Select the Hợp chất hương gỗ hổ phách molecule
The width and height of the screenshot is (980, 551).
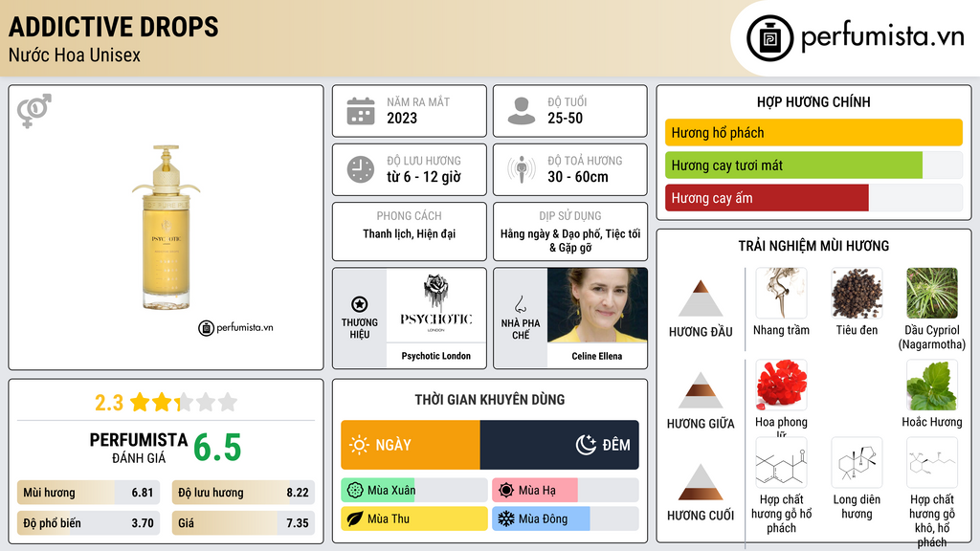click(781, 462)
